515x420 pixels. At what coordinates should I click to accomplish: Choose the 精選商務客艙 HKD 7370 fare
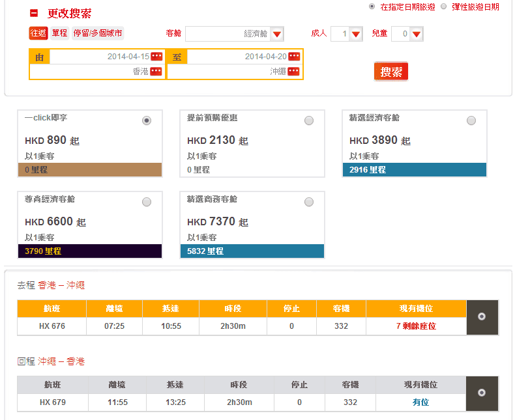[309, 202]
